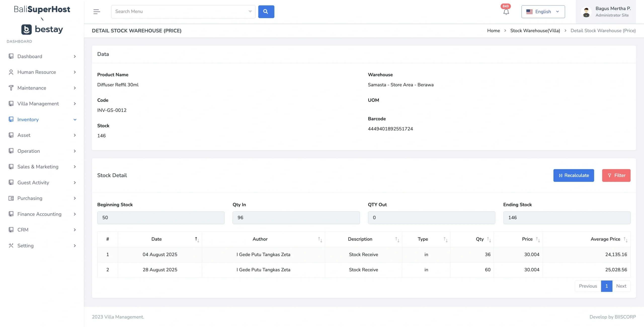The image size is (644, 327).
Task: Click the QTY Out field showing 0
Action: (x=431, y=218)
